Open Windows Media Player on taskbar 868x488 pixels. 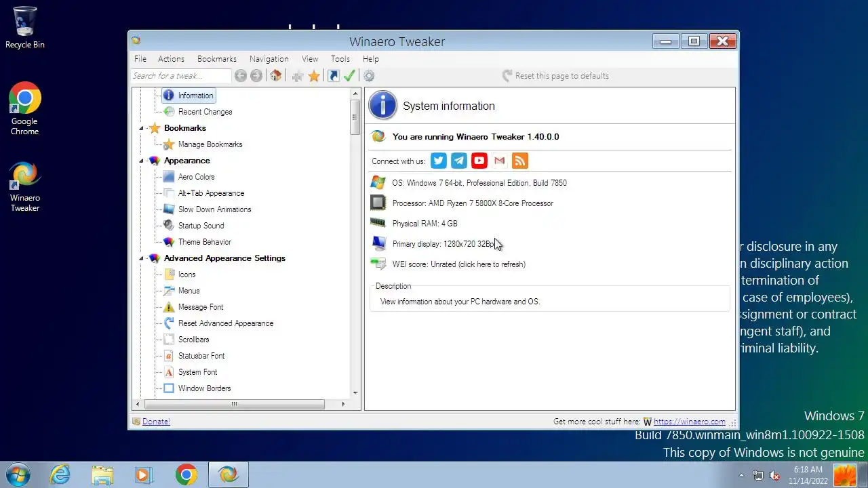(x=144, y=474)
